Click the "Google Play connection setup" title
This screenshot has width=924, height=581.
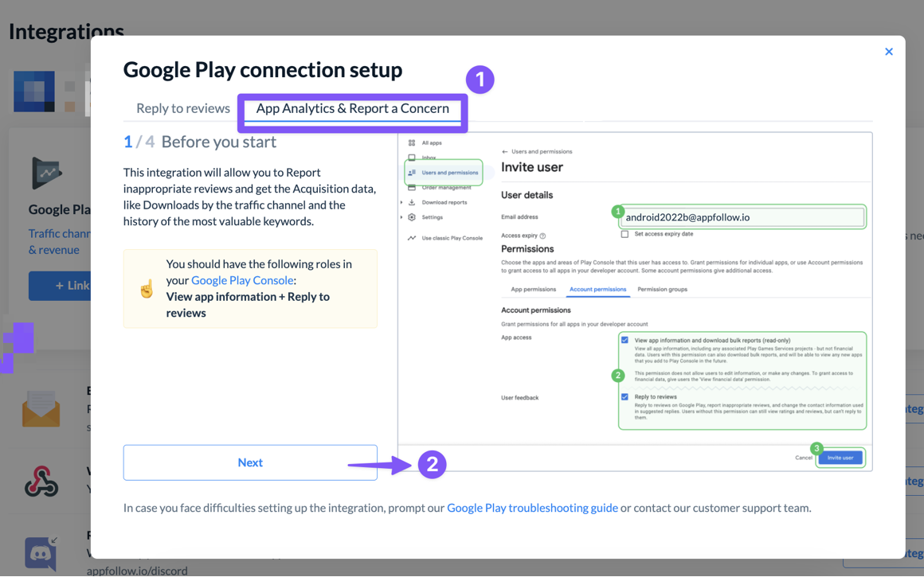coord(263,70)
